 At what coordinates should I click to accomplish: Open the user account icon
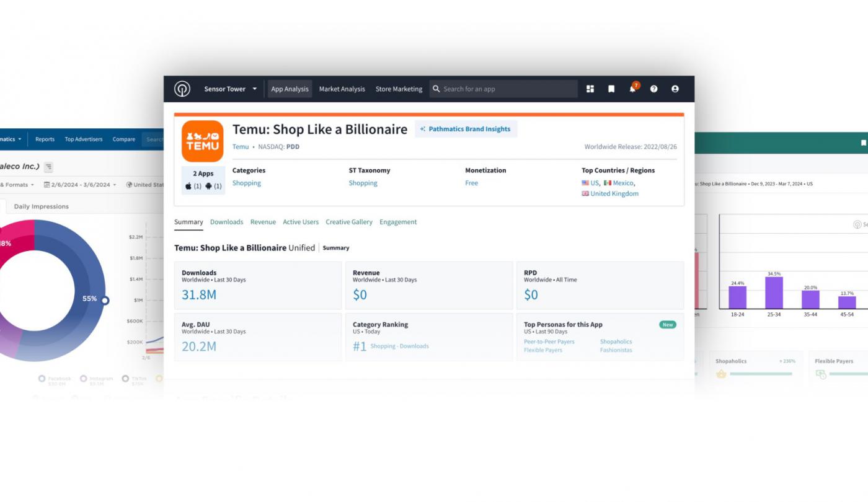click(x=675, y=89)
